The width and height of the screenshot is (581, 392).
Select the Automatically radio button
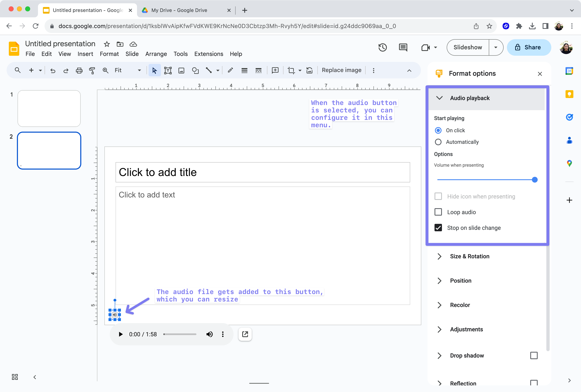click(438, 142)
